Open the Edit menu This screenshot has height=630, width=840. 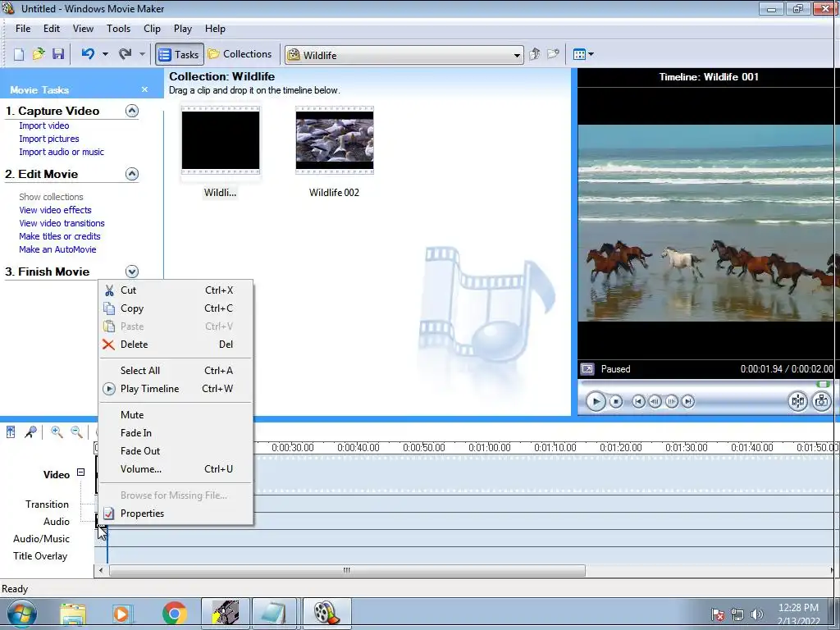[x=52, y=29]
